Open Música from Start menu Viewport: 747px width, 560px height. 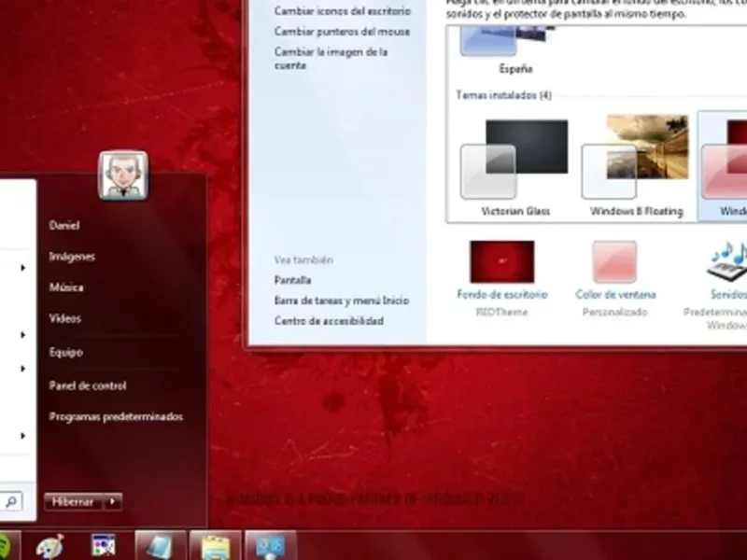[x=66, y=287]
